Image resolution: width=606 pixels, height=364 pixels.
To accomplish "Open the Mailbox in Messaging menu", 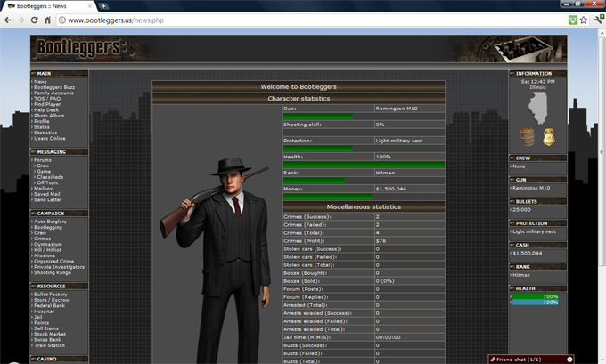I will tap(44, 188).
